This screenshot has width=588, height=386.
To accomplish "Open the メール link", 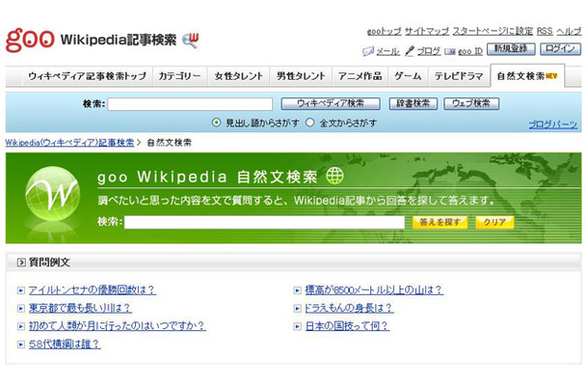I will (388, 51).
